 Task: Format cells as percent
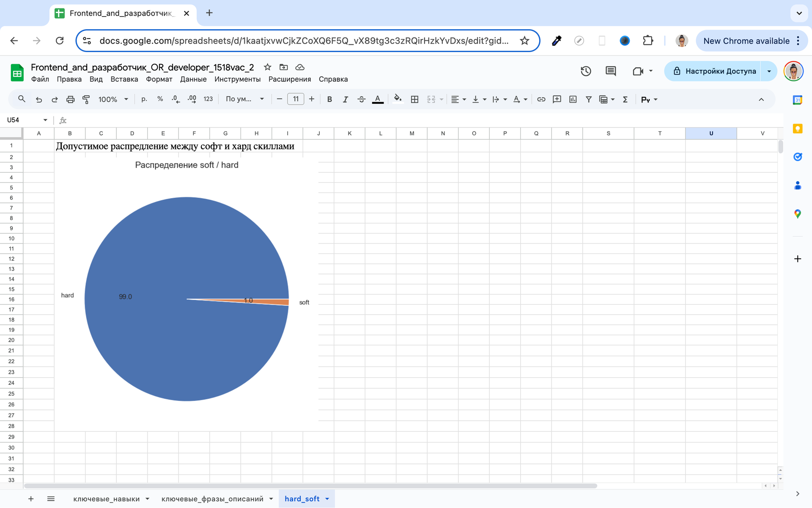pyautogui.click(x=160, y=99)
